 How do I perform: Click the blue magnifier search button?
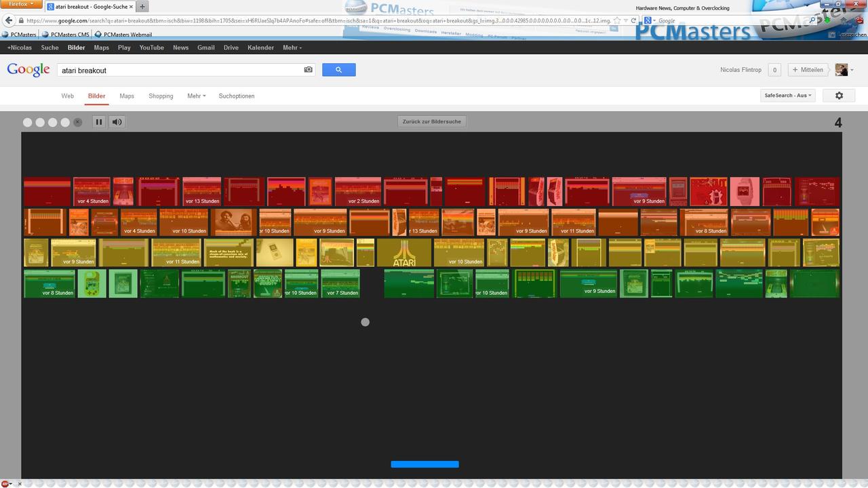pyautogui.click(x=339, y=70)
